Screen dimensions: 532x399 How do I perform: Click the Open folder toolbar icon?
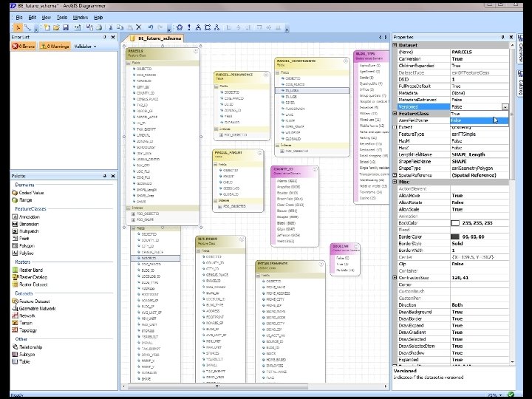[x=56, y=27]
